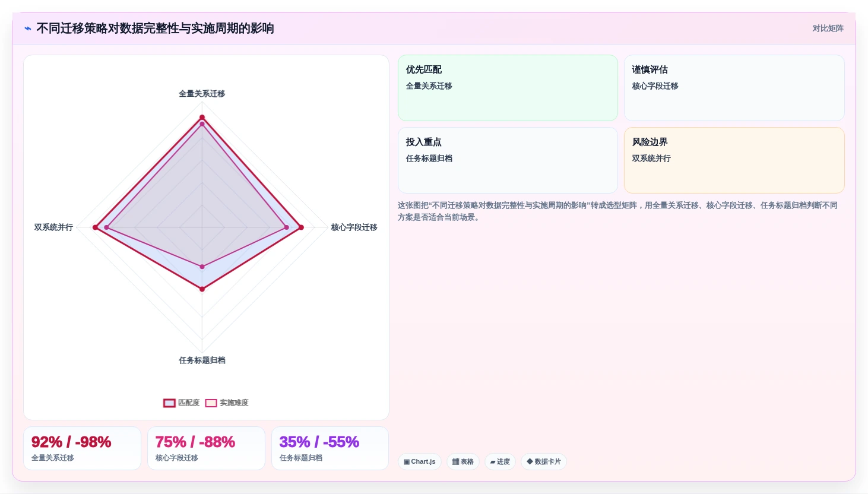Click the 双系统并行 text in 风险边界 card
868x494 pixels.
tap(651, 159)
